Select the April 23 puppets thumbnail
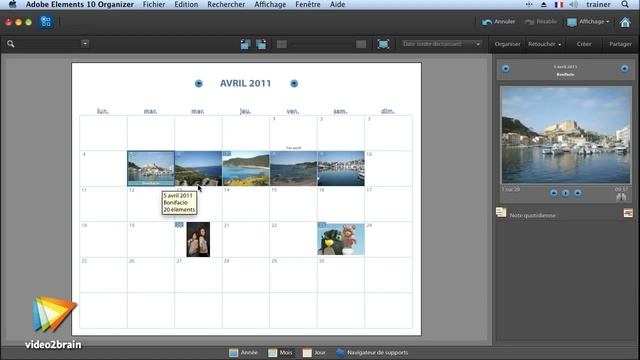640x360 pixels. tap(341, 240)
